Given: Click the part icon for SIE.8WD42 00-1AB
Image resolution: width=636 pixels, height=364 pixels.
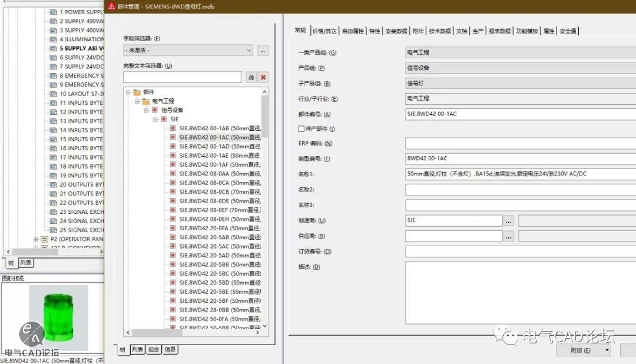Looking at the screenshot, I should tap(173, 128).
